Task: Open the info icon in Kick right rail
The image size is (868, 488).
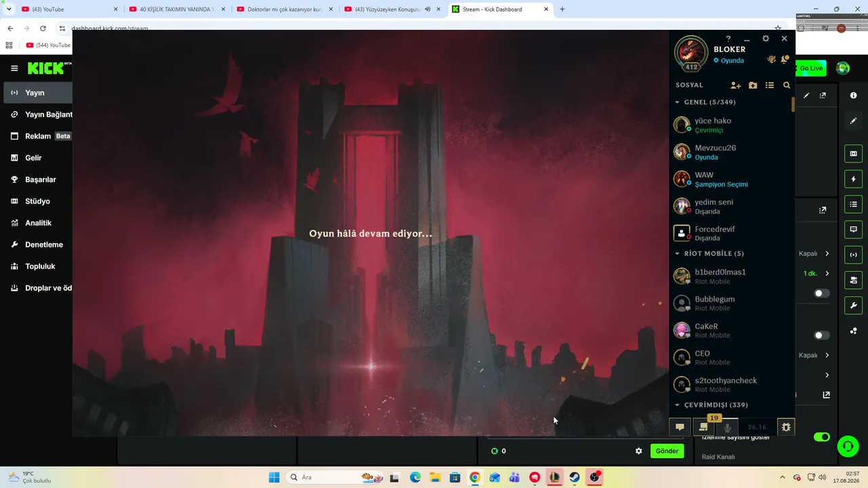Action: click(854, 96)
